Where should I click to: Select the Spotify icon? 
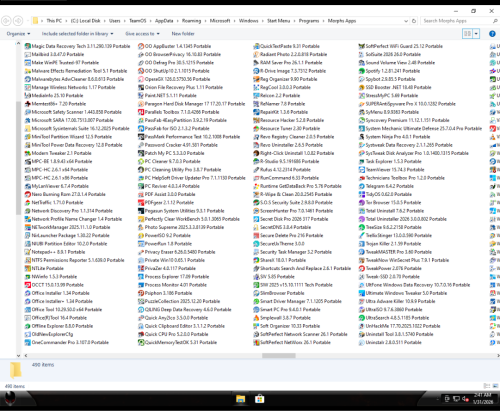(x=362, y=71)
